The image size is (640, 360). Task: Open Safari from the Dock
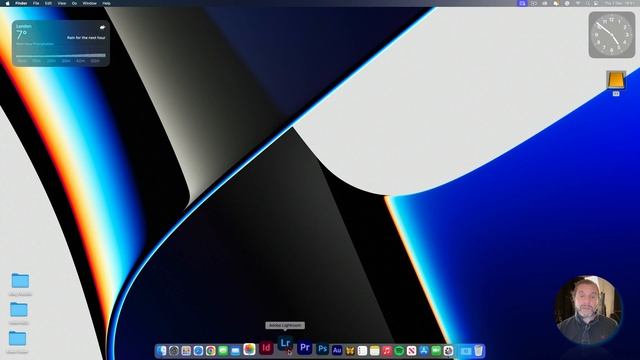coord(198,351)
